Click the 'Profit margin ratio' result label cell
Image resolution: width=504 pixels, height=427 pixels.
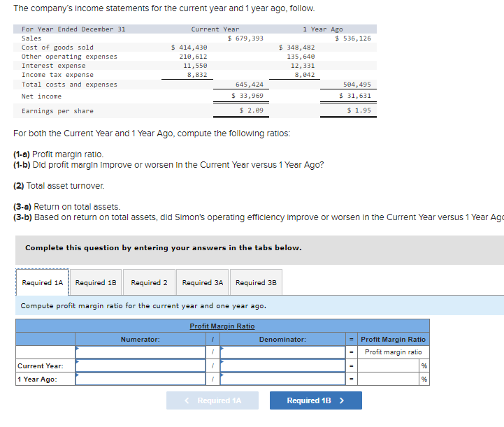point(394,352)
